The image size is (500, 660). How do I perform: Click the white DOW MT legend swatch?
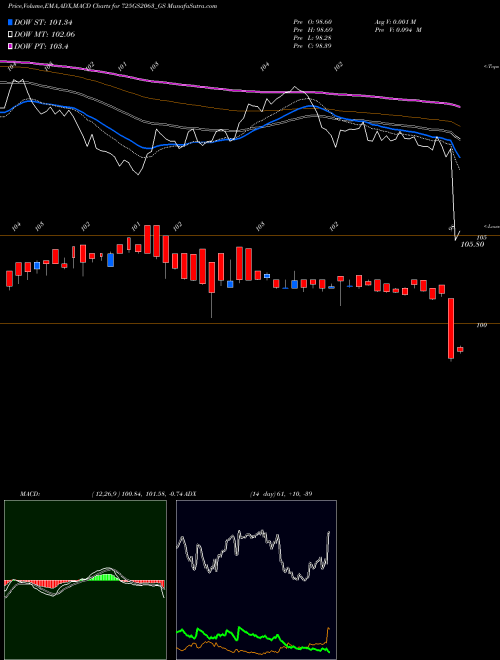[11, 34]
